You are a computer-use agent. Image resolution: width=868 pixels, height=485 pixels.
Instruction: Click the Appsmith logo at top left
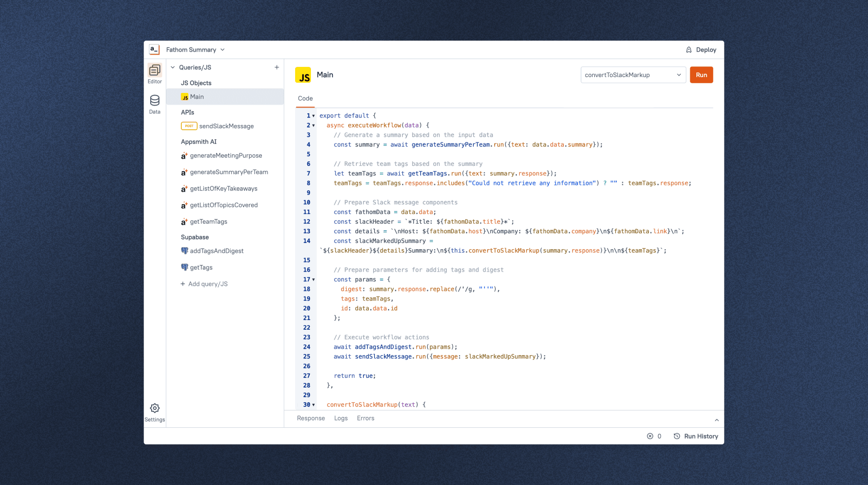coord(154,49)
